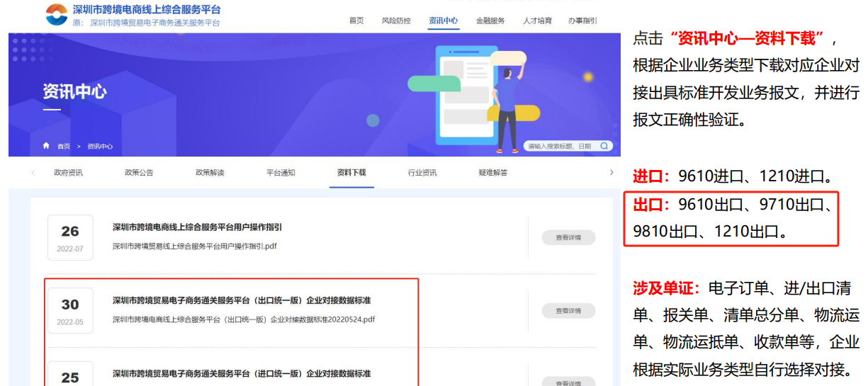Viewport: 868px width, 386px height.
Task: Click the large 资讯中心 banner heading
Action: (x=74, y=91)
